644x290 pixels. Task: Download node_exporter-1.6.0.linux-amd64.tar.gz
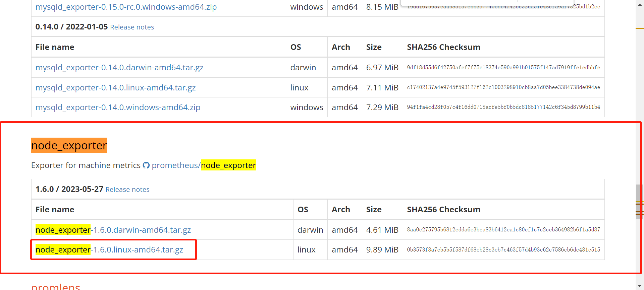pos(109,249)
